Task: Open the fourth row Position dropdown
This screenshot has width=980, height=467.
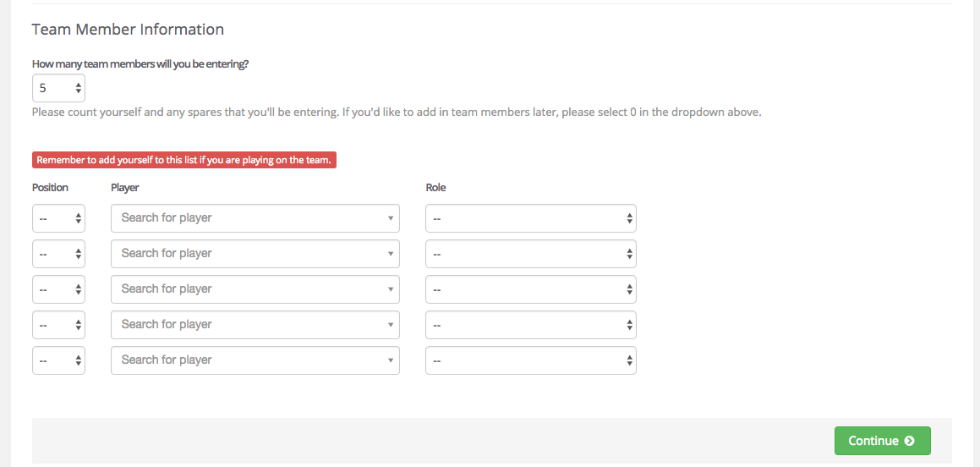Action: tap(58, 325)
